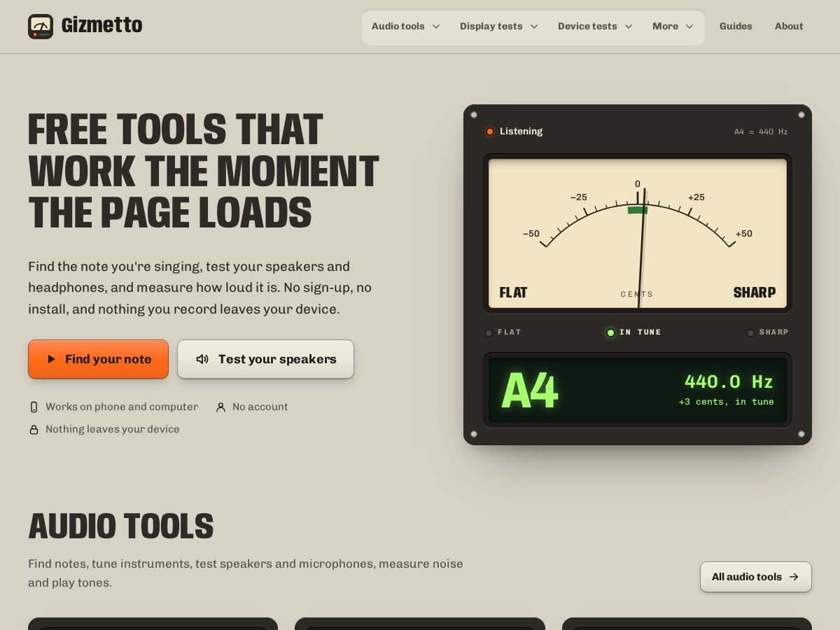This screenshot has width=840, height=630.
Task: Click the lock icon beside Nothing leaves your device
Action: [34, 429]
